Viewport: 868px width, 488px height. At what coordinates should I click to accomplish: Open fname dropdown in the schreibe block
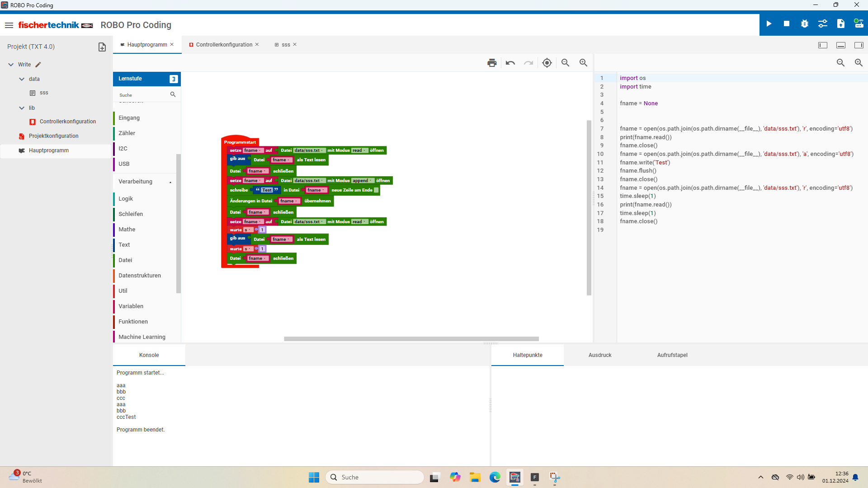pos(316,190)
